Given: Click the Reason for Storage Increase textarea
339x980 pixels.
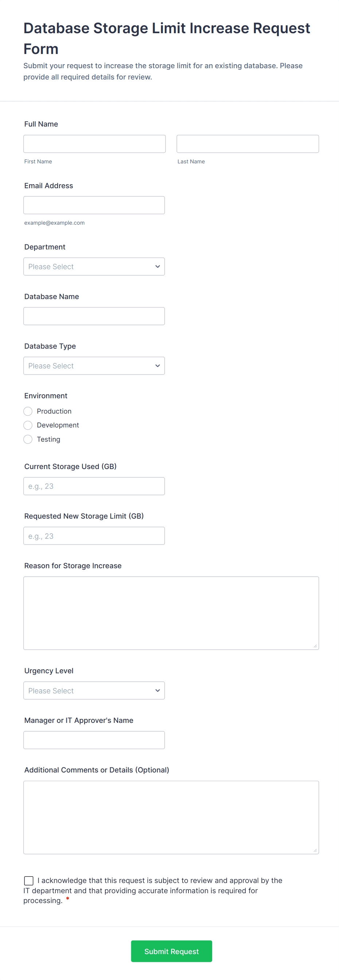Looking at the screenshot, I should pyautogui.click(x=171, y=613).
